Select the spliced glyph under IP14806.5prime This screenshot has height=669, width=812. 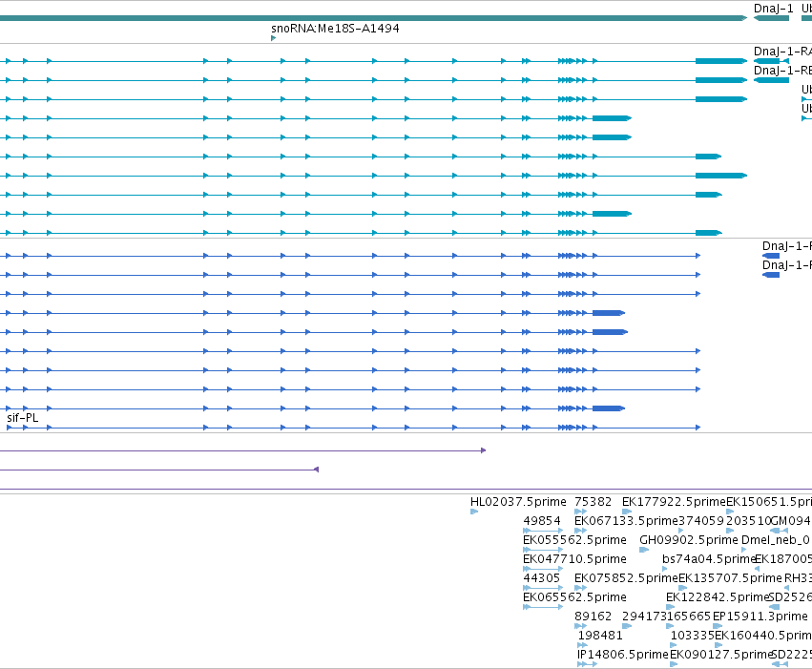pyautogui.click(x=587, y=664)
